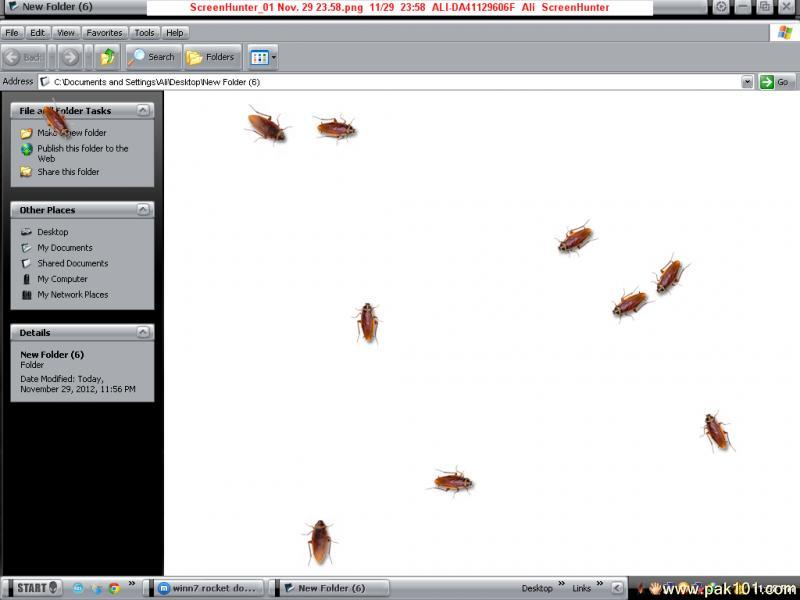Open the Views icon menu

263,57
